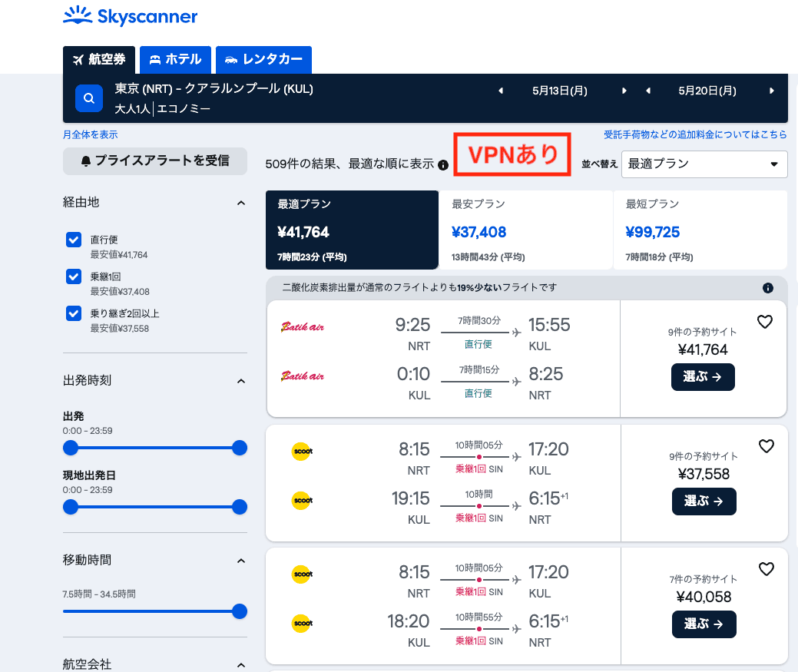Go to next departure date after 5月13日
Screen dimensions: 798x672
(x=624, y=91)
